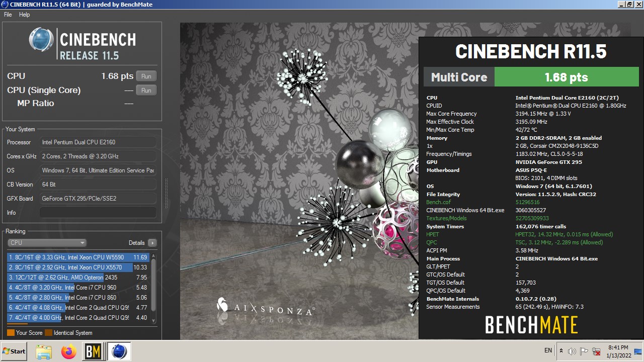Click the Textures/Models hash value
The width and height of the screenshot is (644, 362).
pyautogui.click(x=532, y=218)
